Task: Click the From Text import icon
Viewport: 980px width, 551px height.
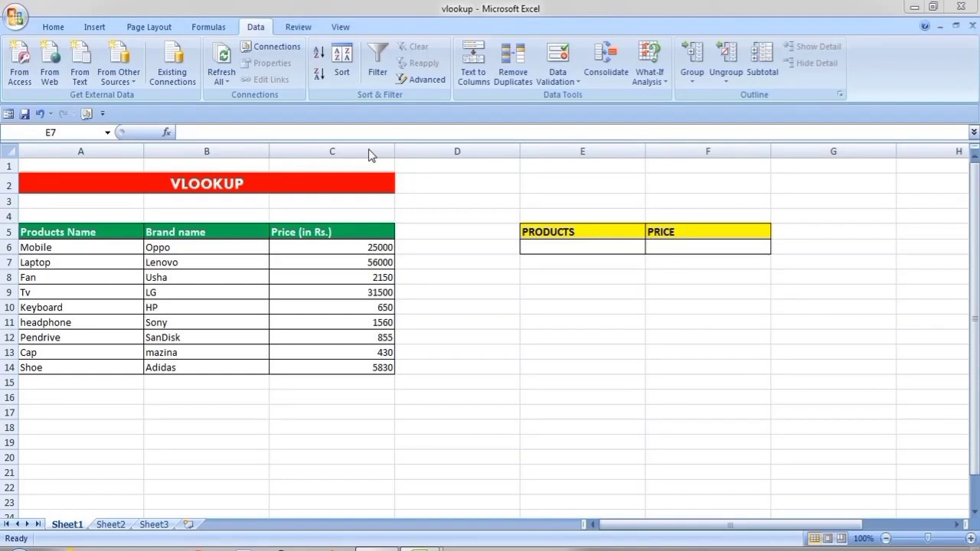Action: coord(80,63)
